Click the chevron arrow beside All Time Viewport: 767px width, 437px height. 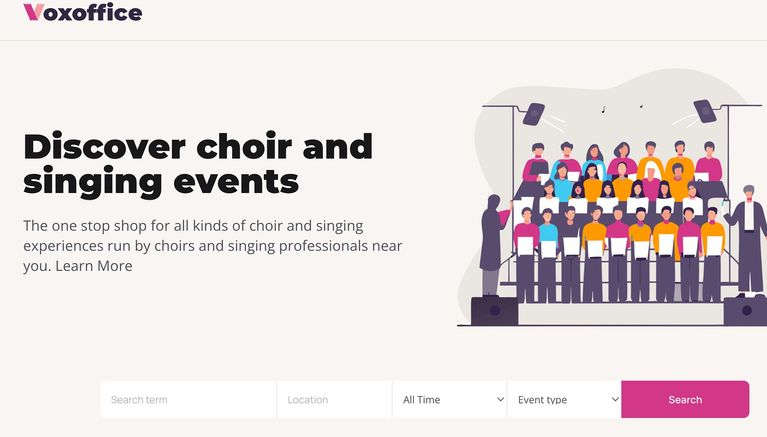click(x=500, y=400)
